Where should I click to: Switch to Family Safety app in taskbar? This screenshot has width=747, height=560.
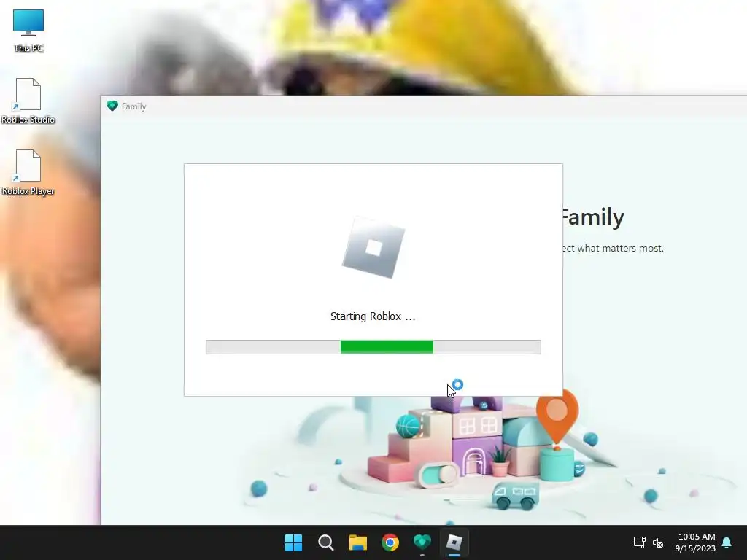[422, 542]
